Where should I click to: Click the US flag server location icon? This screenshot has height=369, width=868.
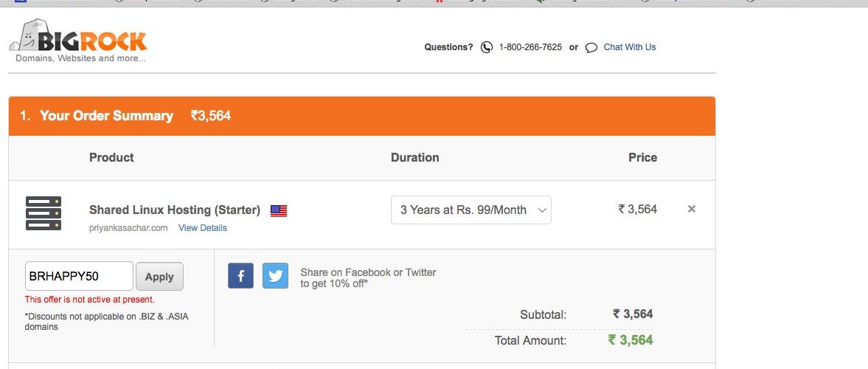coord(279,210)
